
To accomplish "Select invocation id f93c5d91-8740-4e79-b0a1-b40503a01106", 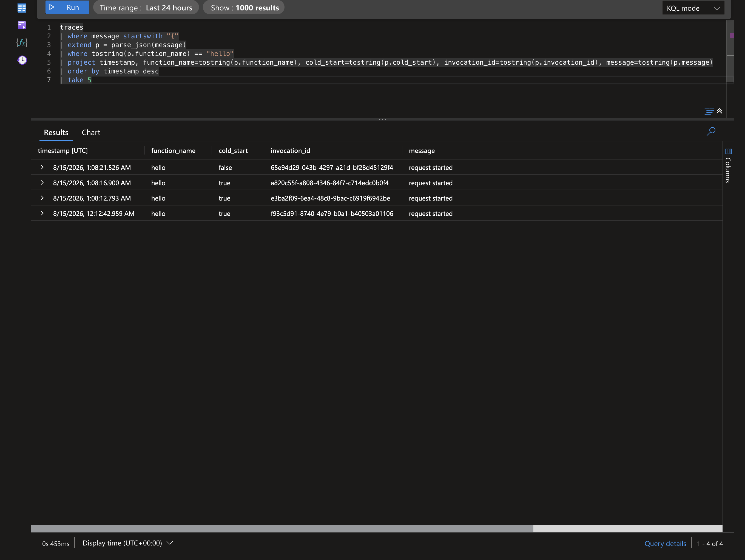I will coord(332,213).
